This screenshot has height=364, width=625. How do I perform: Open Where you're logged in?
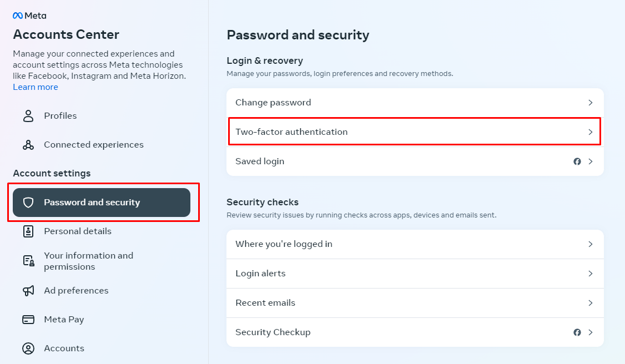pyautogui.click(x=284, y=244)
